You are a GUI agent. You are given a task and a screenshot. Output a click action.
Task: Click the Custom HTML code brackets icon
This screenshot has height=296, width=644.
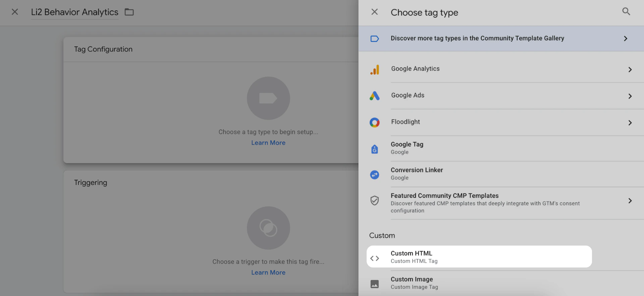coord(375,258)
